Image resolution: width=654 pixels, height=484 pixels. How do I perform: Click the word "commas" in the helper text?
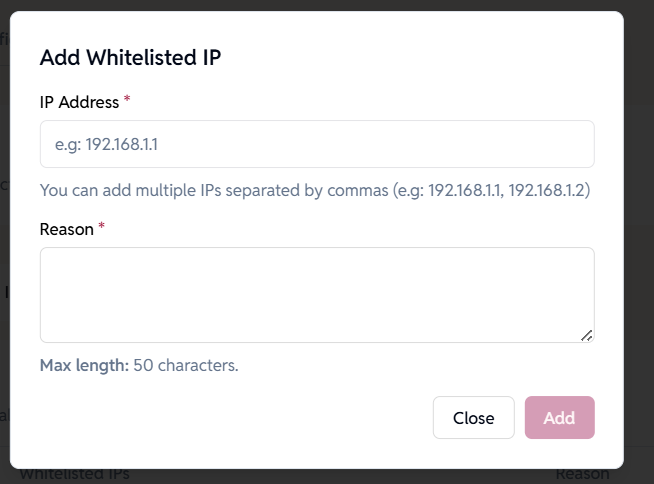click(x=356, y=190)
